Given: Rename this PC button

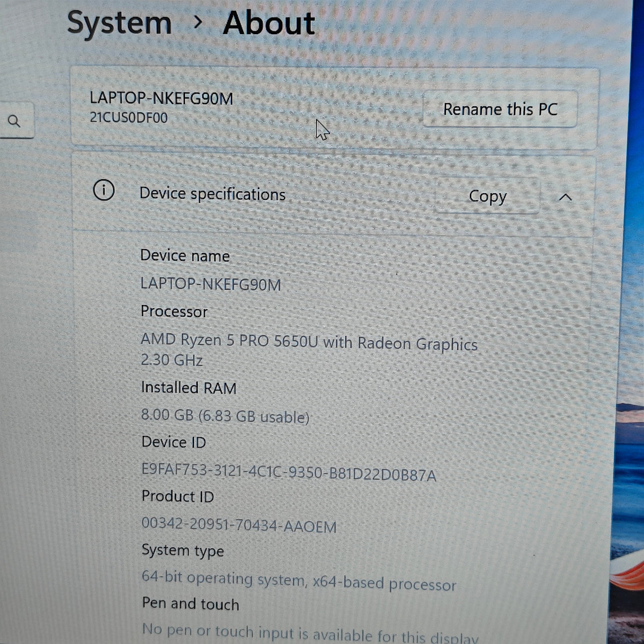Looking at the screenshot, I should tap(500, 109).
